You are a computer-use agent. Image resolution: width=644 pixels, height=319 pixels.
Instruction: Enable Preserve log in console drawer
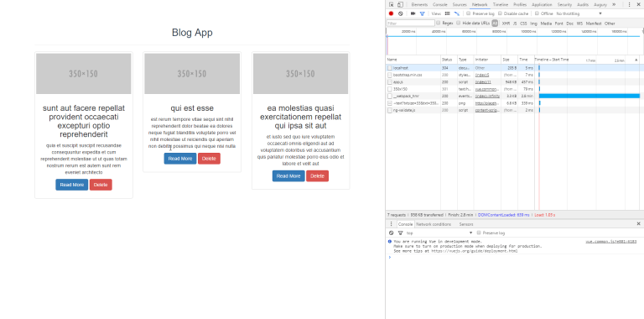pyautogui.click(x=479, y=233)
